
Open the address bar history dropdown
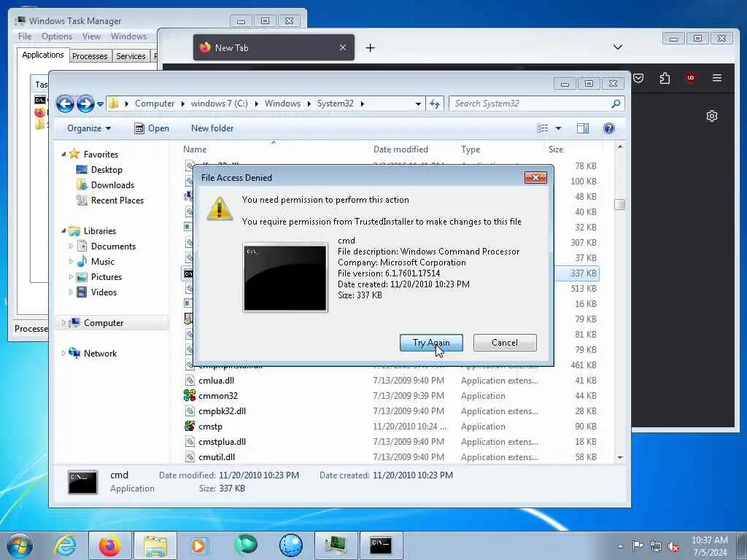(418, 104)
